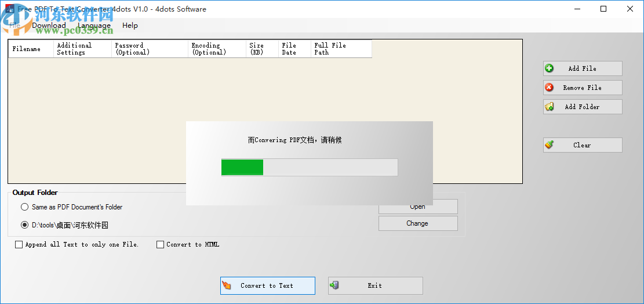Screen dimensions: 644x304
Task: Click the Clear button label
Action: [582, 145]
